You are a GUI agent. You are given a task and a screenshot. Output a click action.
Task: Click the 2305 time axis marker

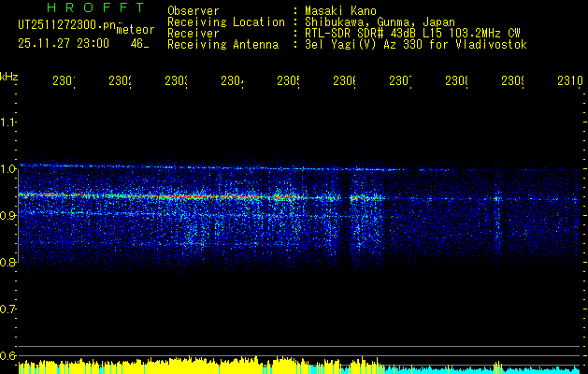click(x=288, y=81)
